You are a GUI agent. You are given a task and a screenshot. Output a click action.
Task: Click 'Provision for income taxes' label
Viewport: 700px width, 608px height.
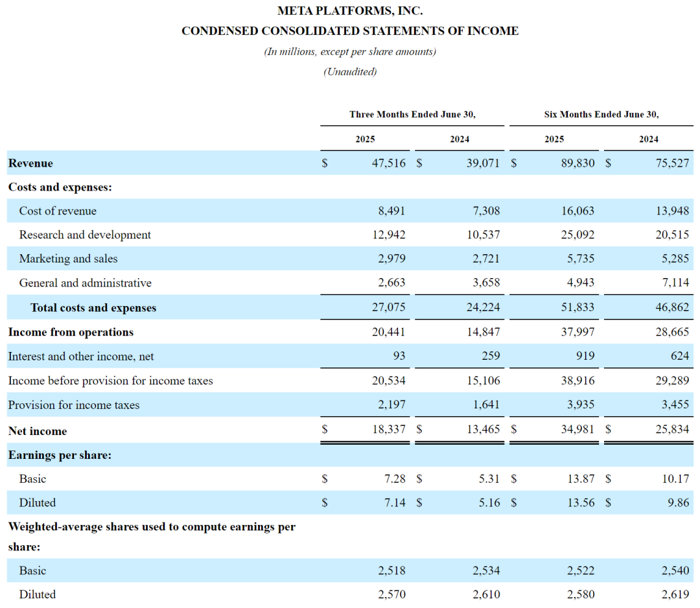74,405
